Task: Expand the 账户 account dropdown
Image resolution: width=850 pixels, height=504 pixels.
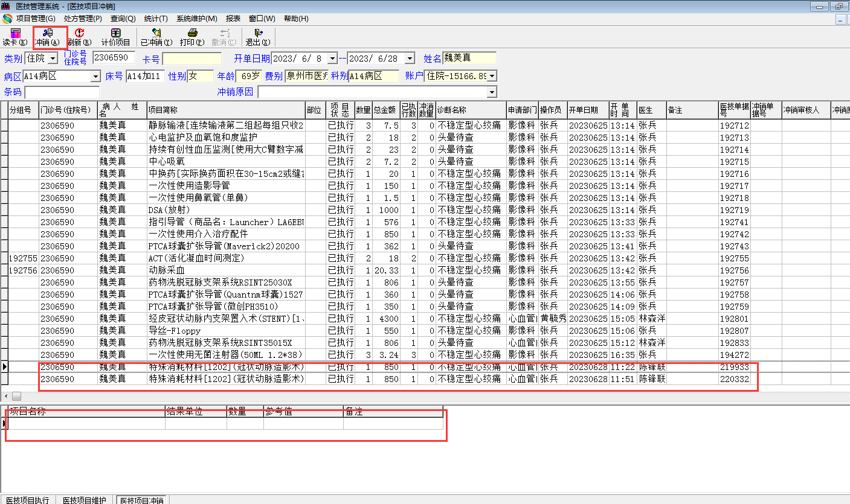Action: [492, 76]
